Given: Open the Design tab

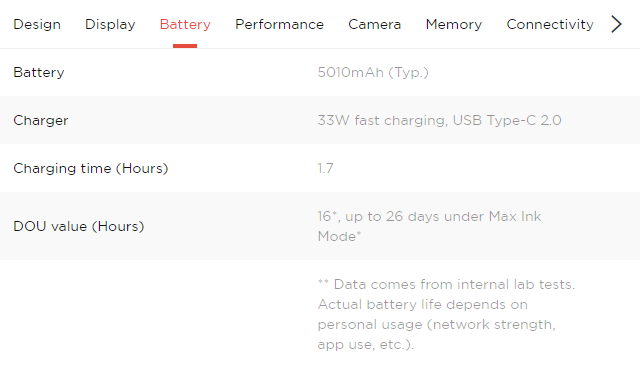Looking at the screenshot, I should tap(37, 24).
